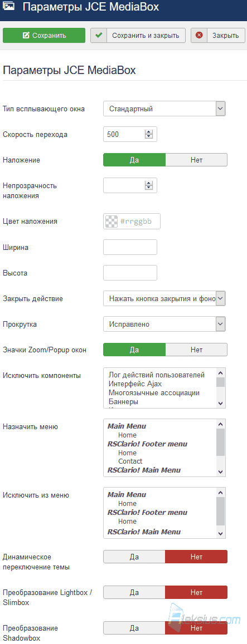
Task: Click the Высота input field
Action: click(130, 273)
